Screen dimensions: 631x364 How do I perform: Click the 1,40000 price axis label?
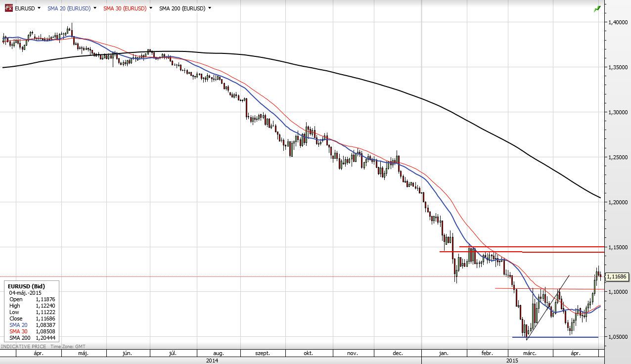click(x=619, y=22)
